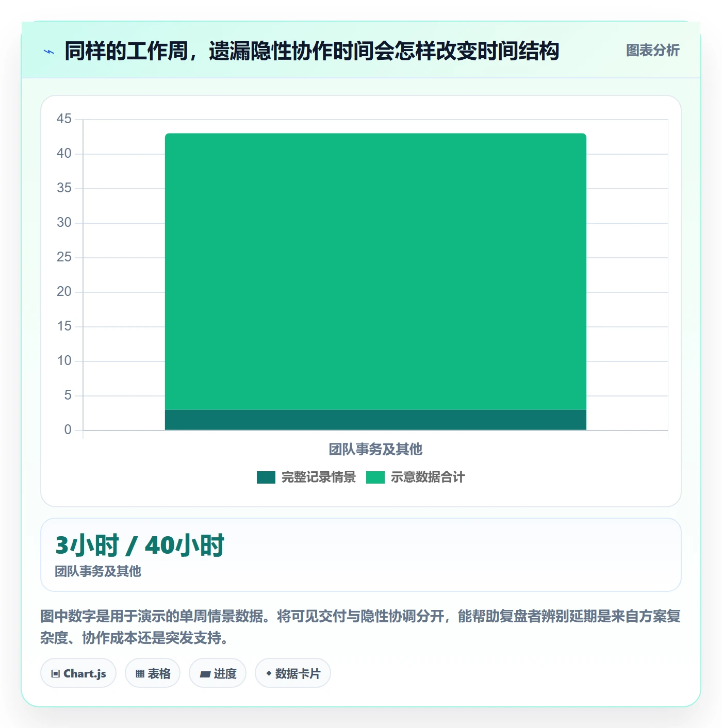Select the 表格 tag chip
This screenshot has height=728, width=722.
coord(153,673)
